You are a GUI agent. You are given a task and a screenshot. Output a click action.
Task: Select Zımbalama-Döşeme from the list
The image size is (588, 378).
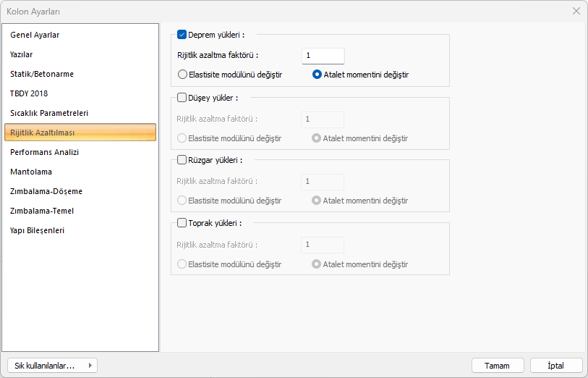46,191
